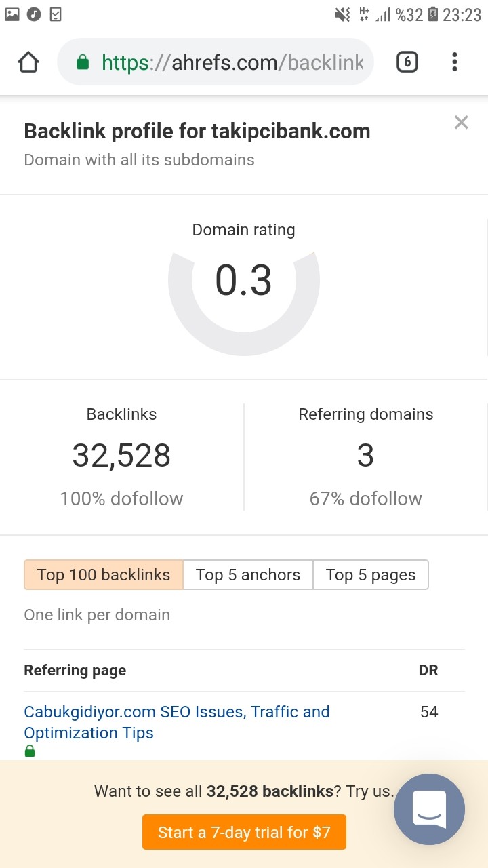Tap the green padlock in address bar
The image size is (488, 868).
click(83, 63)
